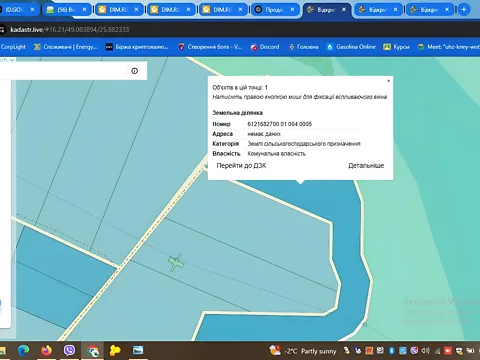Viewport: 480px width, 360px height.
Task: Launch Microsoft Edge from the taskbar
Action: coord(23,350)
